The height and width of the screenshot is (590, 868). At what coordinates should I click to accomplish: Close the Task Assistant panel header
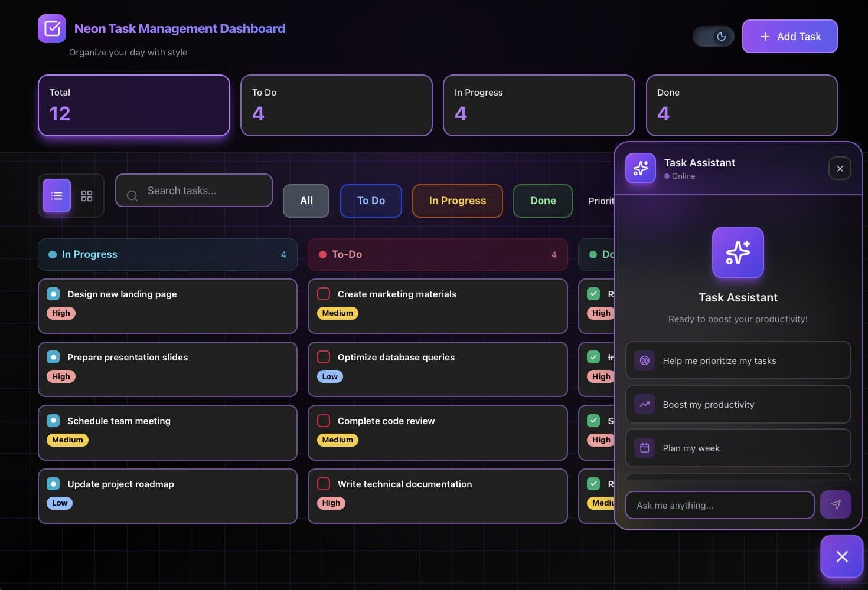click(x=840, y=168)
